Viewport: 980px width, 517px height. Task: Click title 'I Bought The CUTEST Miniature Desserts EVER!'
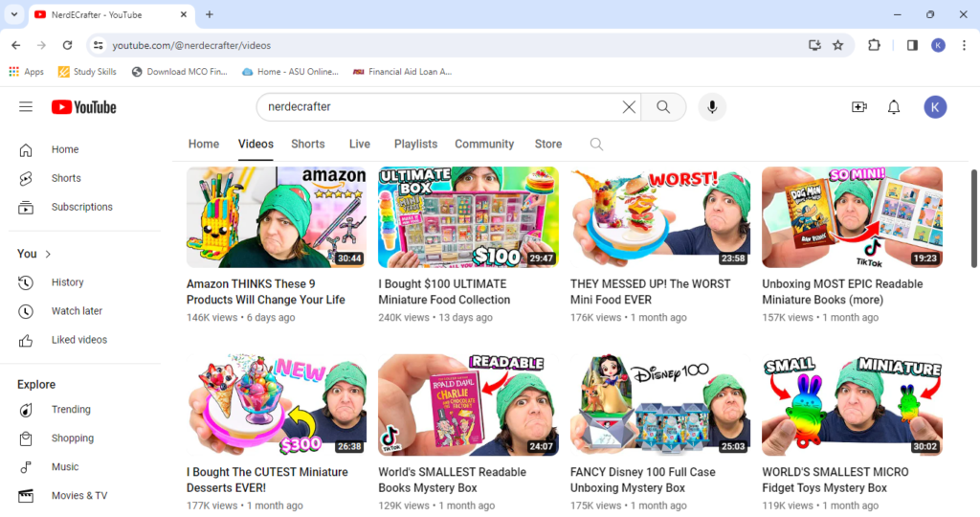coord(267,480)
